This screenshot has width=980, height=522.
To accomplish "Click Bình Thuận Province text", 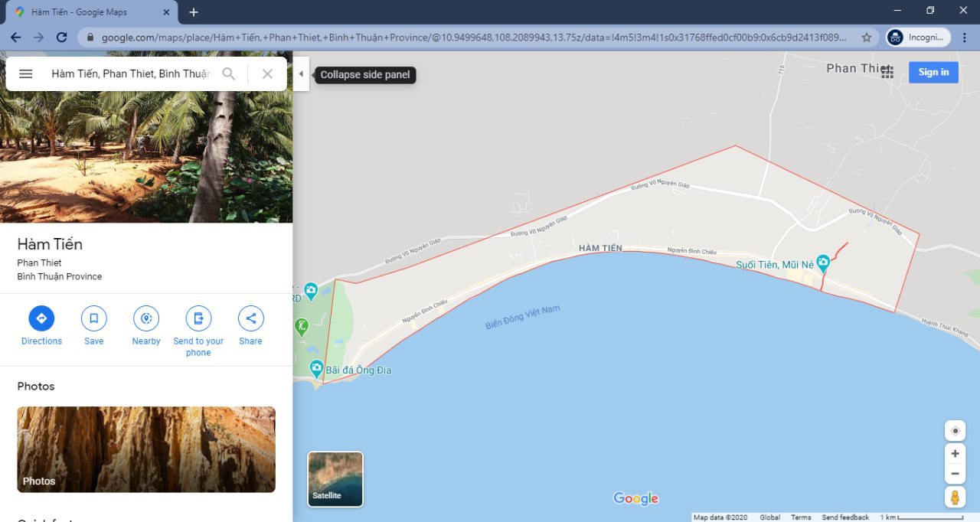I will (x=60, y=276).
